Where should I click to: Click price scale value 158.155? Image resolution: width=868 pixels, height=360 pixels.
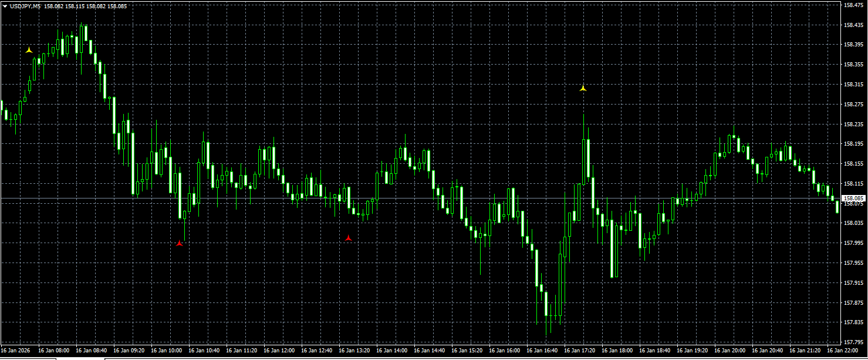tap(854, 163)
